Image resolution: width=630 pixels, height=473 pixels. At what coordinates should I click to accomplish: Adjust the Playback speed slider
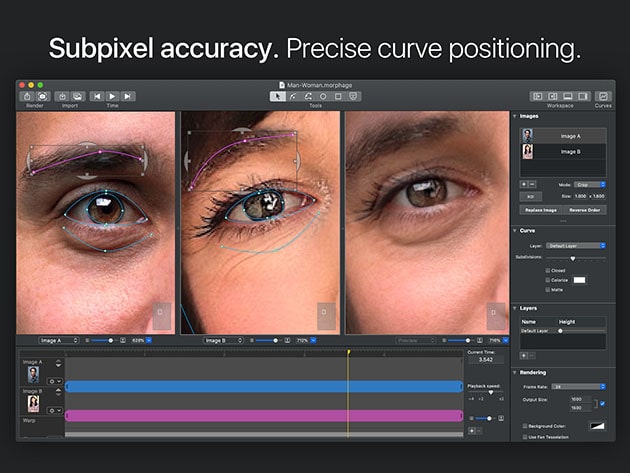[x=491, y=392]
